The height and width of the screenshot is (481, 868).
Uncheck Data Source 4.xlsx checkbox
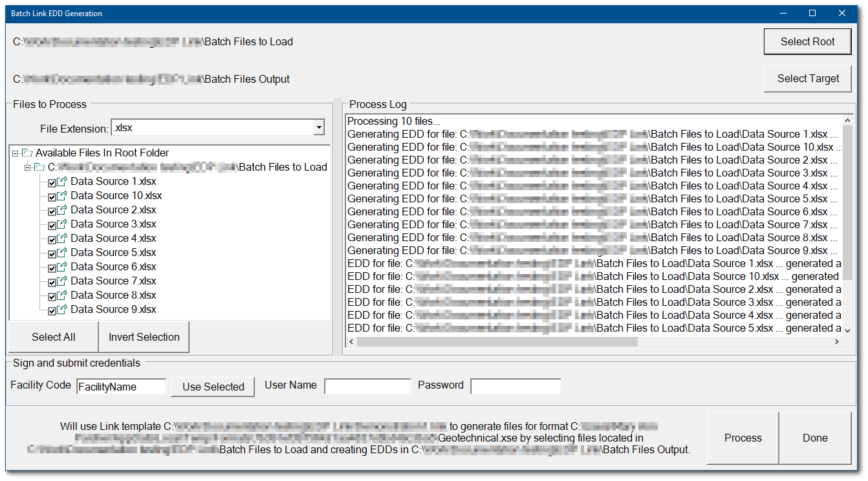[x=52, y=239]
